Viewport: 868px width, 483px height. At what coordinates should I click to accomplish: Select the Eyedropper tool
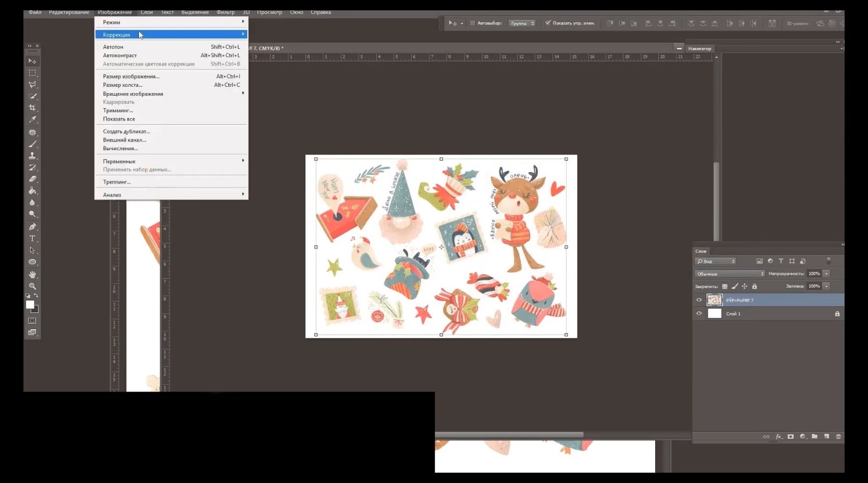(32, 120)
